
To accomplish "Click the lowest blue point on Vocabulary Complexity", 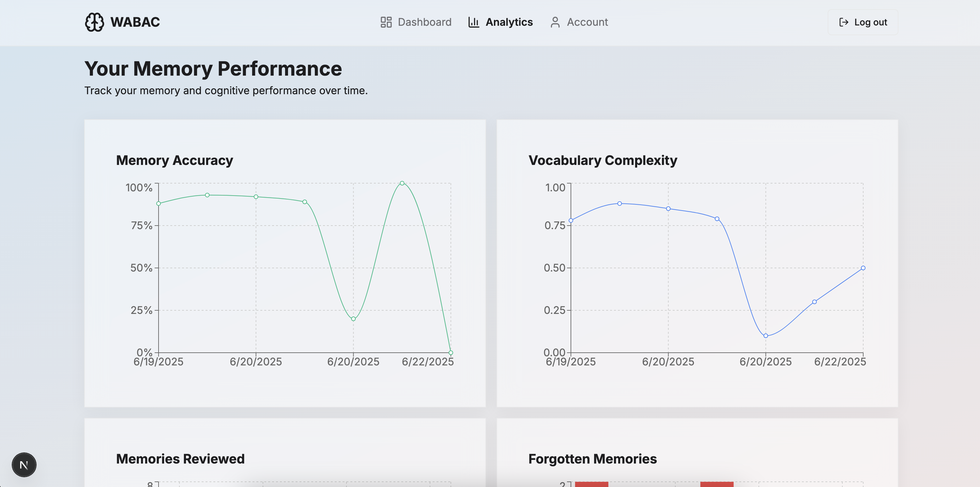I will (765, 336).
